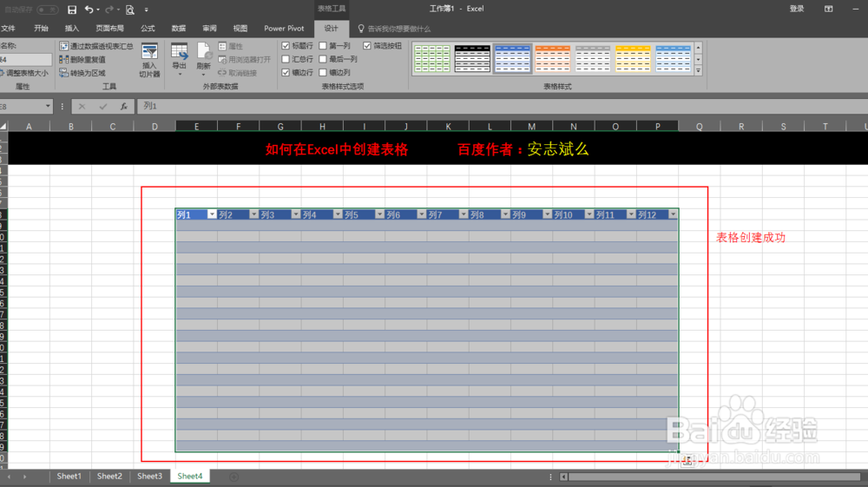
Task: Open the 列8 filter dropdown
Action: tap(505, 214)
